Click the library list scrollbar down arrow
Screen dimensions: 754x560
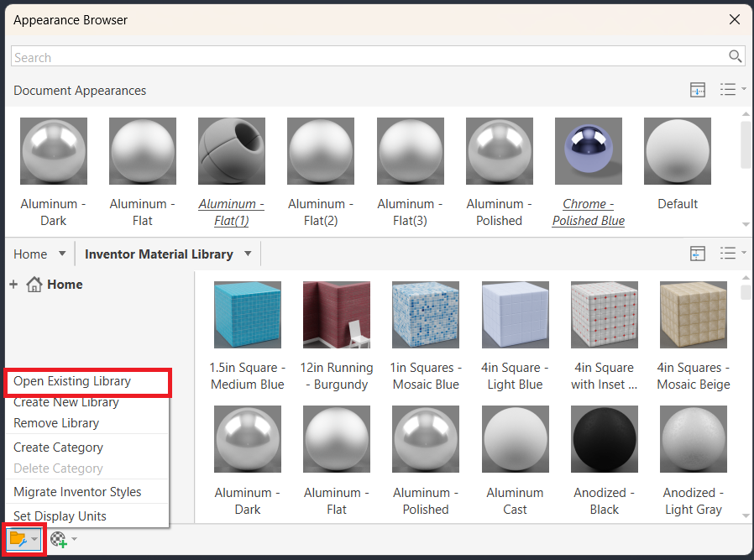coord(746,516)
